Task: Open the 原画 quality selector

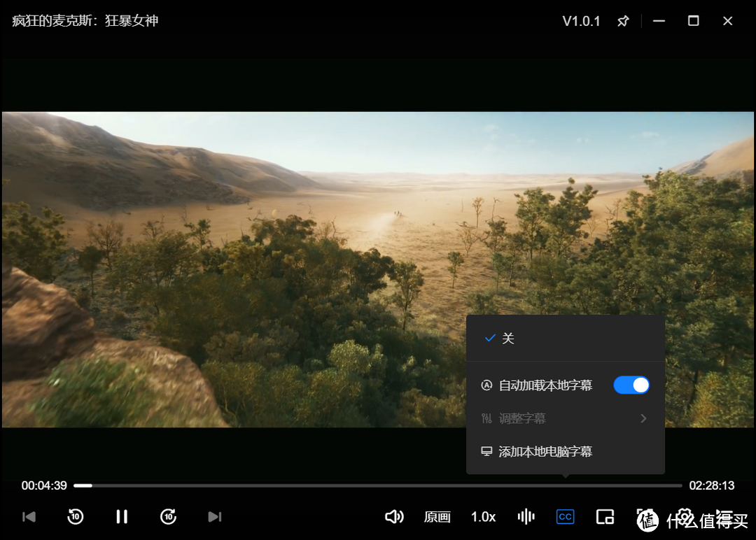Action: point(437,516)
